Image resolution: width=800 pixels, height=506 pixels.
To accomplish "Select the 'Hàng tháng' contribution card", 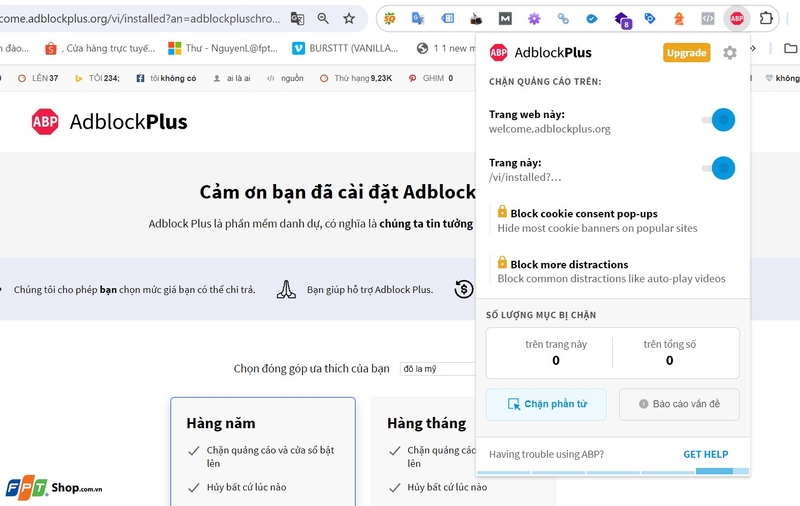I will (423, 451).
